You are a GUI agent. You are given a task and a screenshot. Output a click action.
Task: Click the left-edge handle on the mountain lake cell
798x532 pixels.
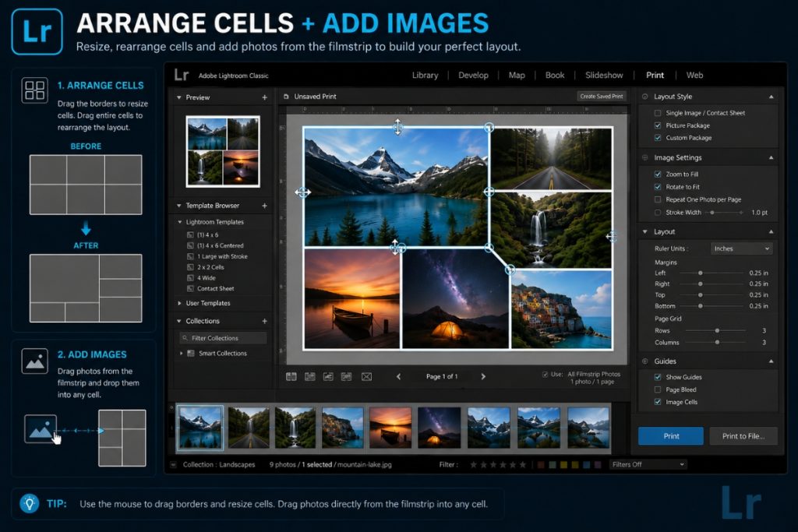303,192
